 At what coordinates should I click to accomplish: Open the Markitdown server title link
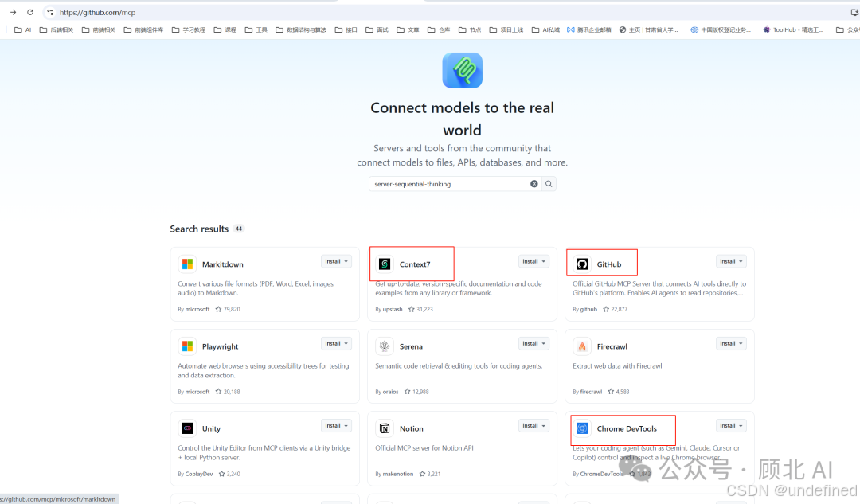point(223,264)
